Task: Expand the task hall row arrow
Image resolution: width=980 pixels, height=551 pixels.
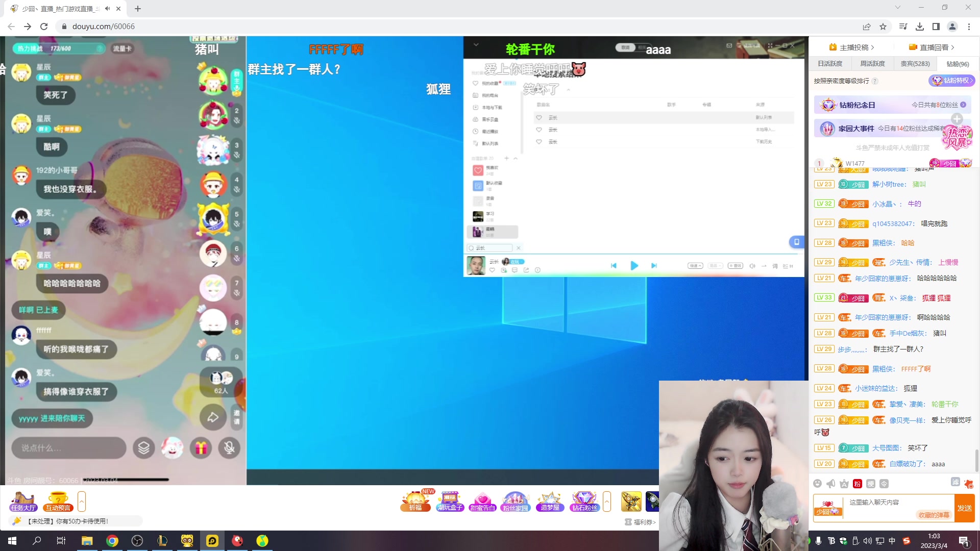Action: (x=82, y=501)
